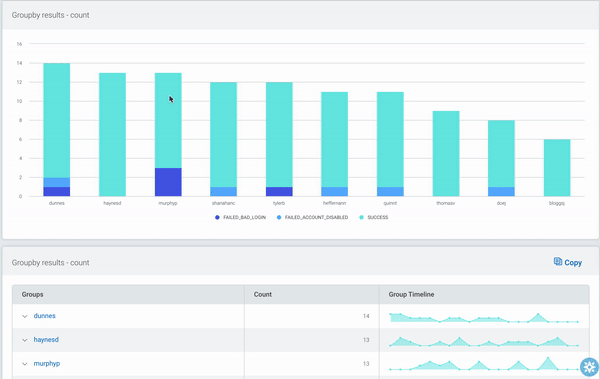The height and width of the screenshot is (379, 600).
Task: Toggle the FAILED_BAD_LOGIN legend dot
Action: [217, 217]
